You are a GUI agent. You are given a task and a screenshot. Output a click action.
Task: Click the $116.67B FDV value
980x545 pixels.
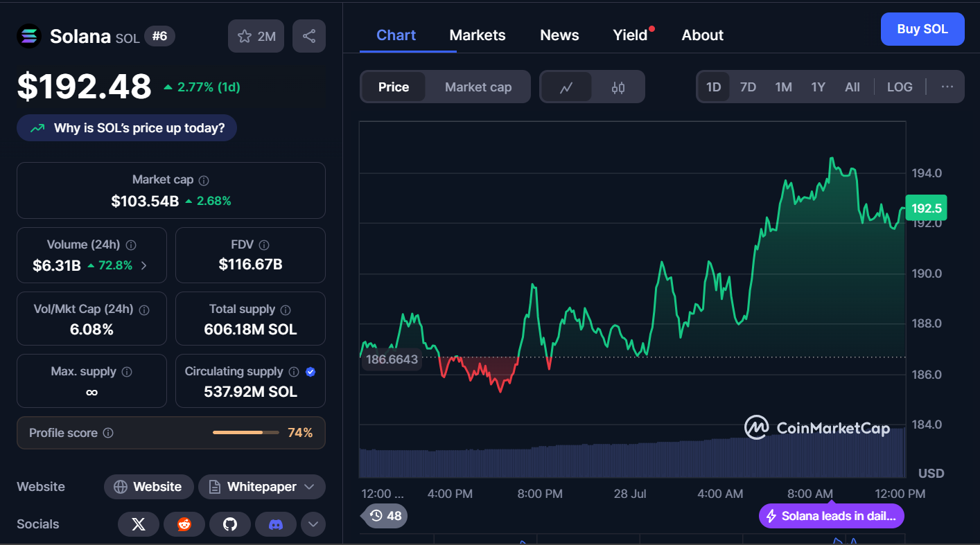pyautogui.click(x=250, y=265)
